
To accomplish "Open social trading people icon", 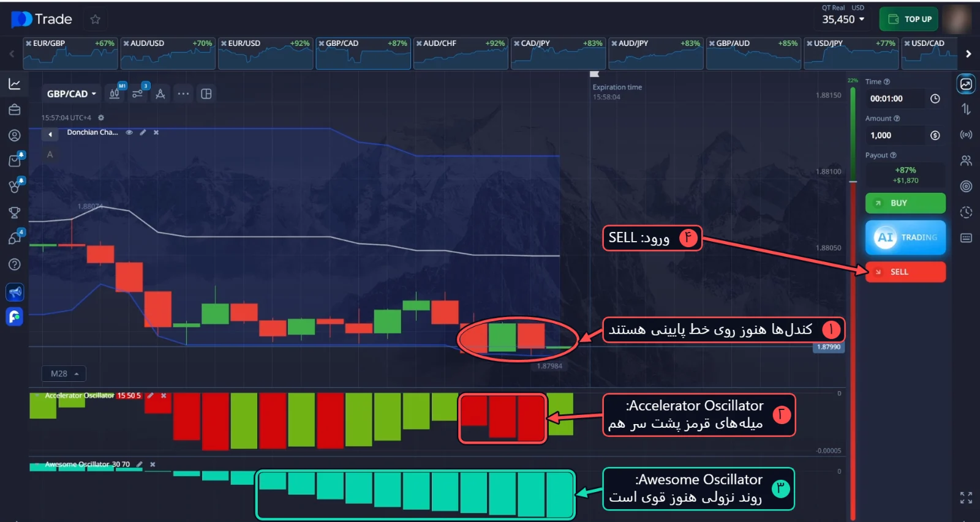I will coord(966,160).
